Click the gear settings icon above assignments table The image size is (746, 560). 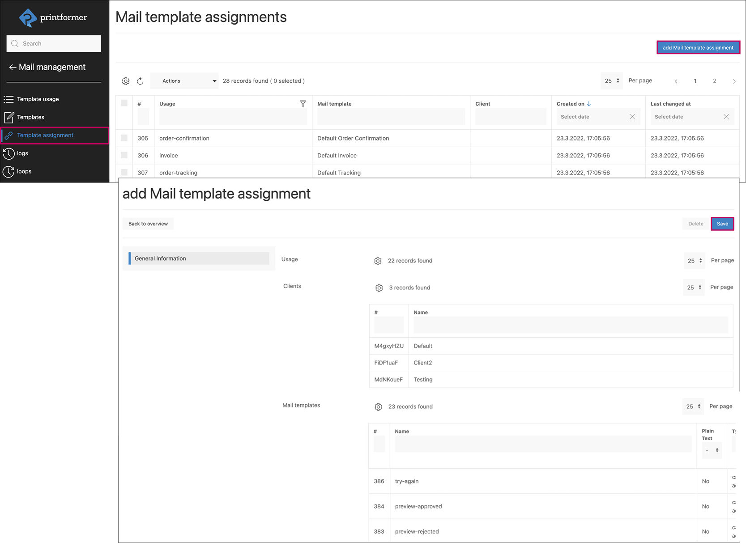pyautogui.click(x=126, y=81)
